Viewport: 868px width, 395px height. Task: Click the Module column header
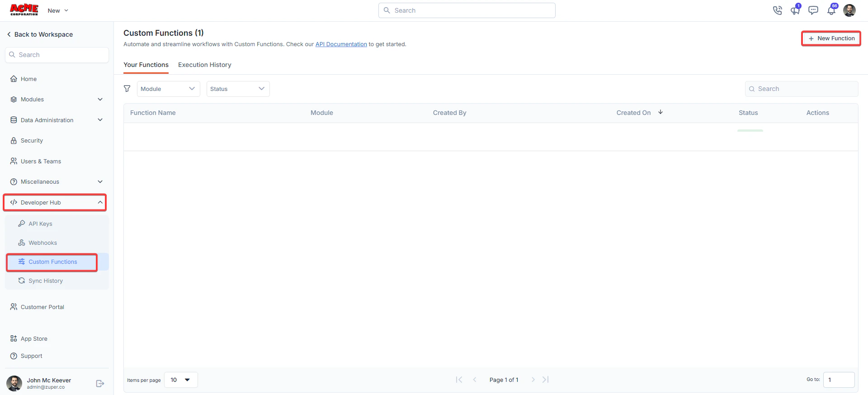(322, 113)
